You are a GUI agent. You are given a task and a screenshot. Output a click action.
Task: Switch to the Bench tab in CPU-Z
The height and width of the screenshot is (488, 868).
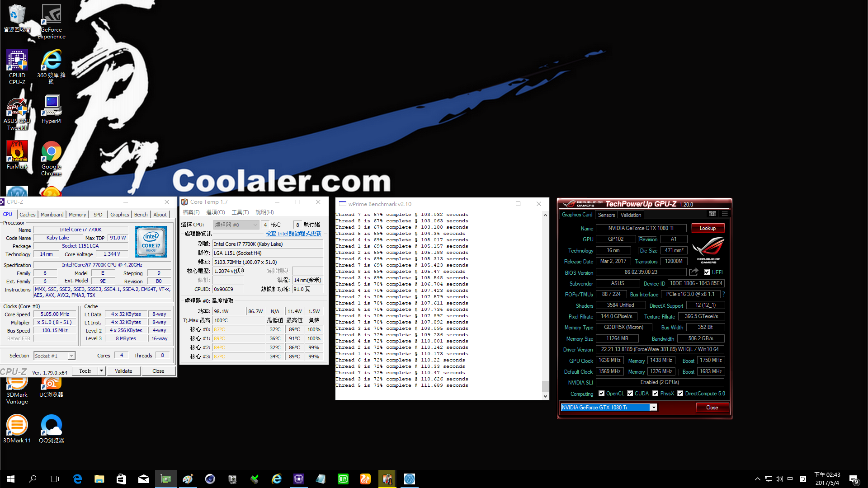point(141,215)
